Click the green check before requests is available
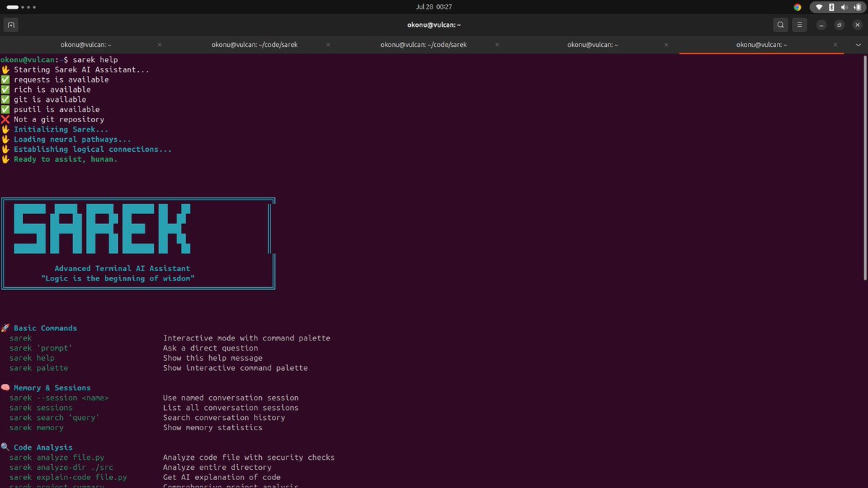 [5, 80]
